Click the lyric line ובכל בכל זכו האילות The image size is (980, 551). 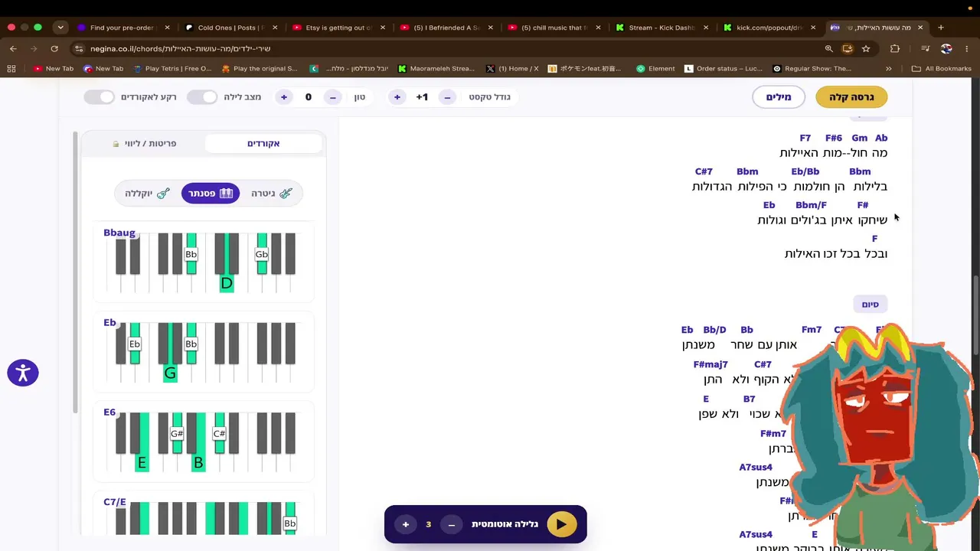836,253
